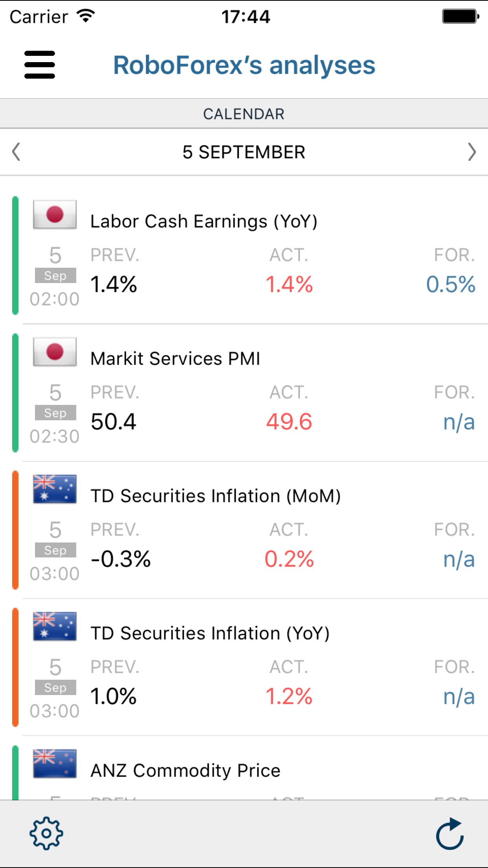The width and height of the screenshot is (488, 868).
Task: Open settings gear icon
Action: 46,833
